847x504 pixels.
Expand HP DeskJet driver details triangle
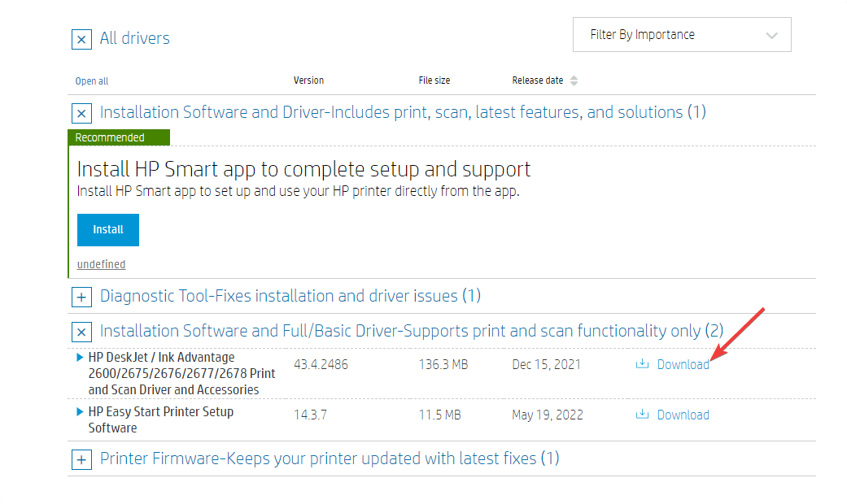click(80, 358)
